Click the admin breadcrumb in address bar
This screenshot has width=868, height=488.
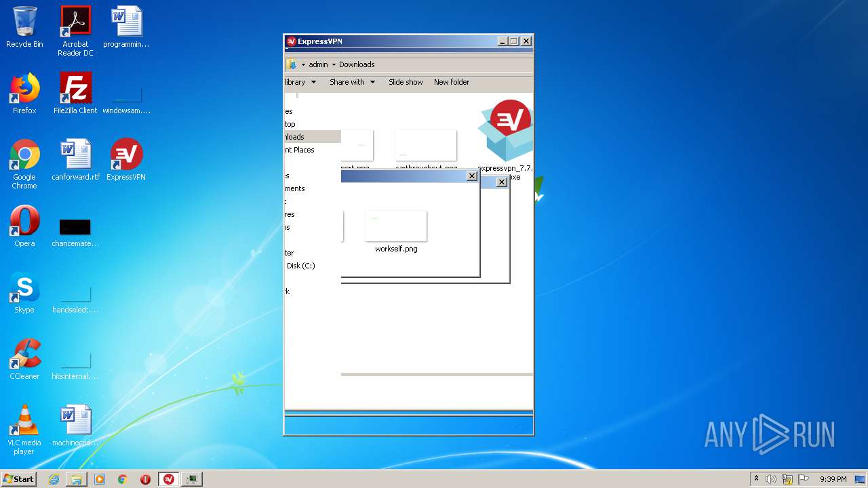pos(318,65)
